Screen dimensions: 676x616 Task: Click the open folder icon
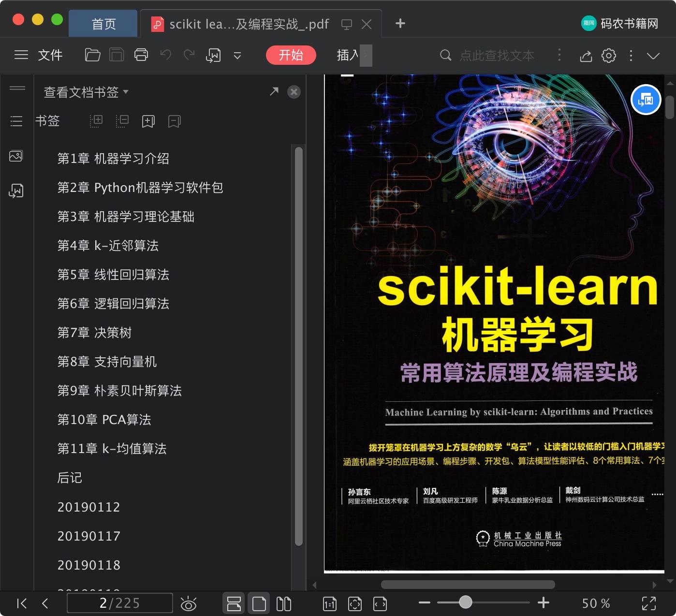[92, 55]
